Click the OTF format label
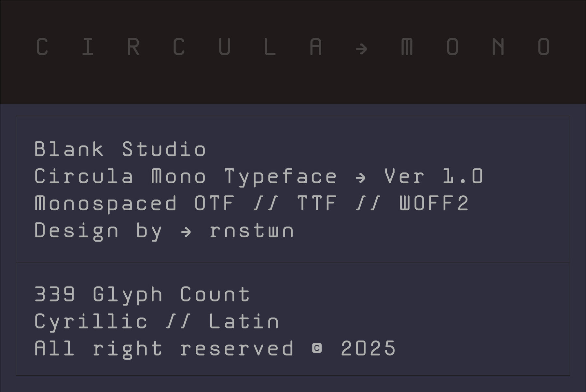The image size is (586, 392). pos(215,203)
